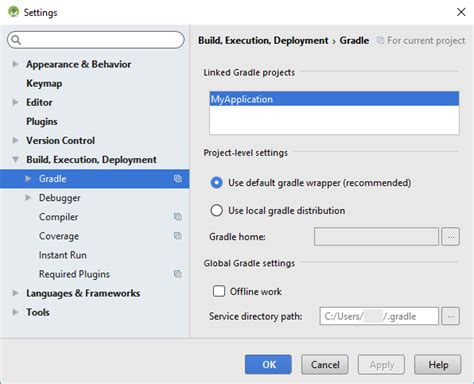Open the Compiler settings page
The height and width of the screenshot is (384, 474).
(58, 217)
